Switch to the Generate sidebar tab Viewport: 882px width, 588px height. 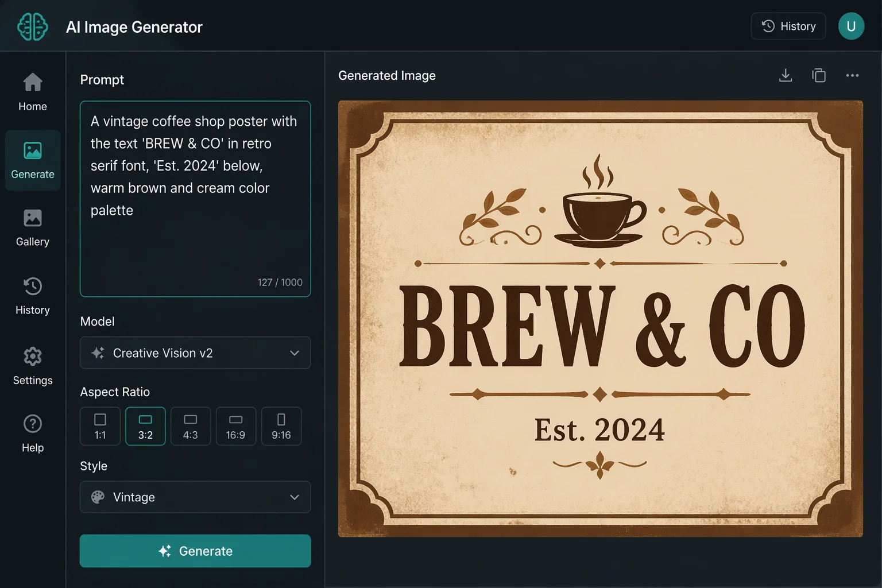[33, 160]
